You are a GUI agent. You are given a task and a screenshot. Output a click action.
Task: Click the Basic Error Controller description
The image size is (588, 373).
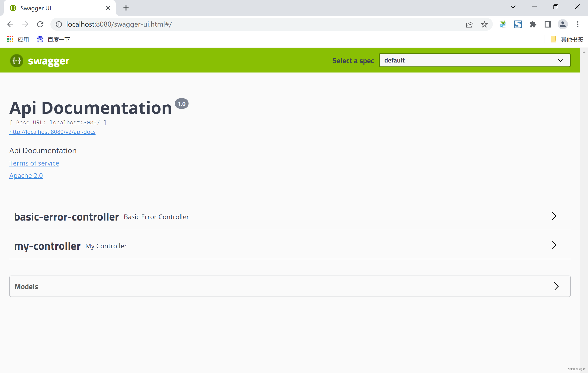[x=156, y=217]
